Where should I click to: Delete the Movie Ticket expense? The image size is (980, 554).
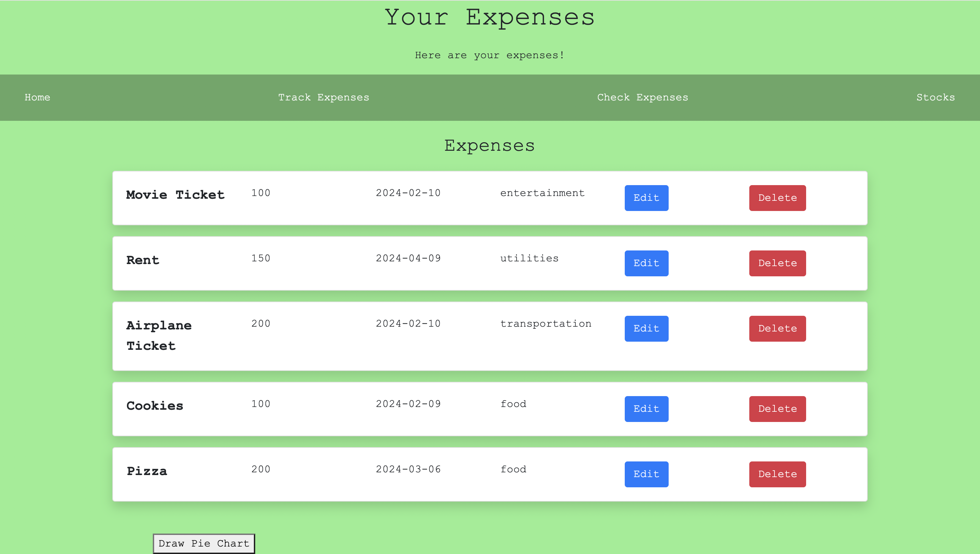tap(777, 198)
